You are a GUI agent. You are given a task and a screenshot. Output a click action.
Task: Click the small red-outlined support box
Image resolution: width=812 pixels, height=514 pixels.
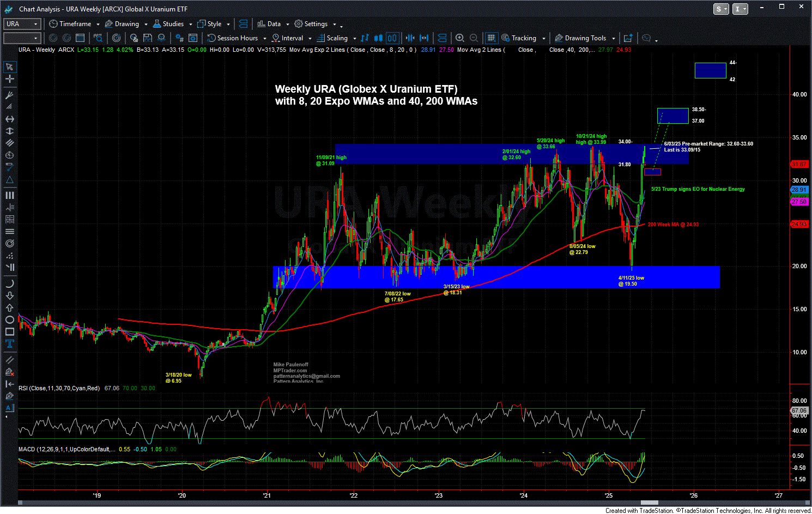pyautogui.click(x=652, y=172)
